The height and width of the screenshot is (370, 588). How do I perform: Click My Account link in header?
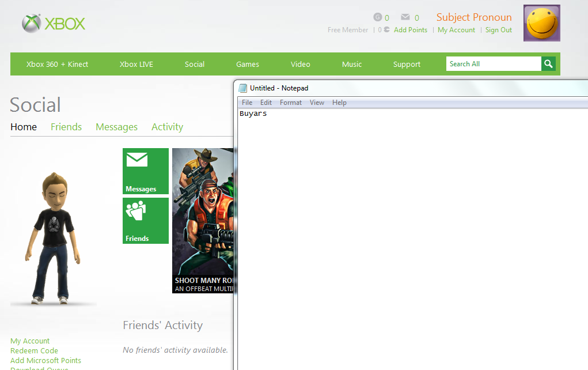coord(456,30)
